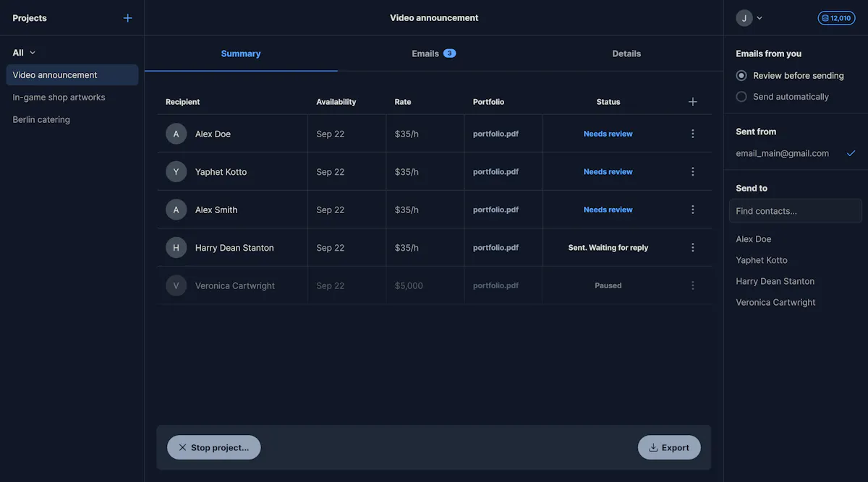Select Yaphet Kotto in Send to list

point(762,260)
